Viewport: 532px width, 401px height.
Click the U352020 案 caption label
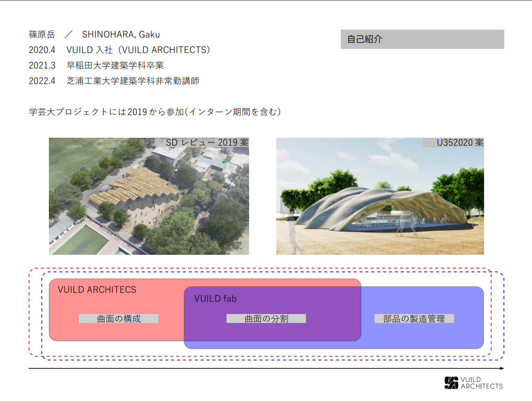[x=454, y=142]
